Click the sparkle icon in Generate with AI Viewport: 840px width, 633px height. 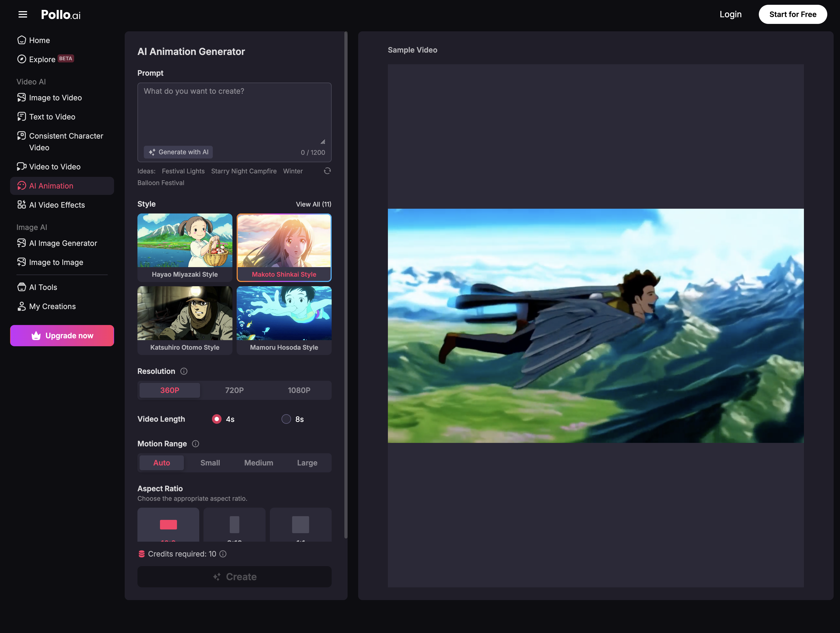coord(152,152)
